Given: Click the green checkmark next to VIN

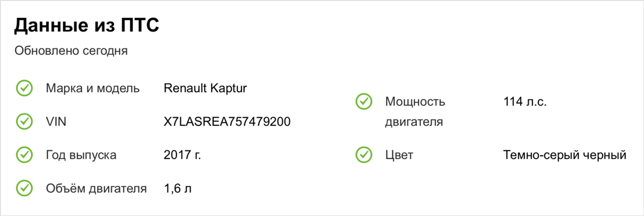Looking at the screenshot, I should click(25, 121).
